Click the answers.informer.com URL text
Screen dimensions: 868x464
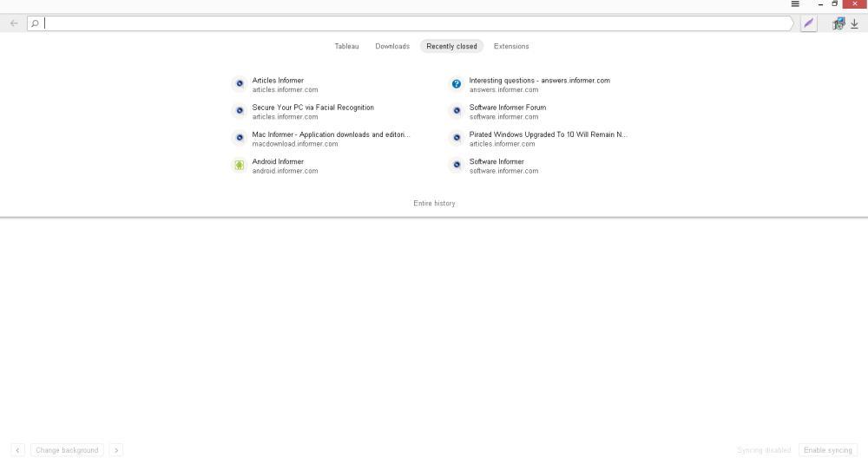pyautogui.click(x=503, y=89)
